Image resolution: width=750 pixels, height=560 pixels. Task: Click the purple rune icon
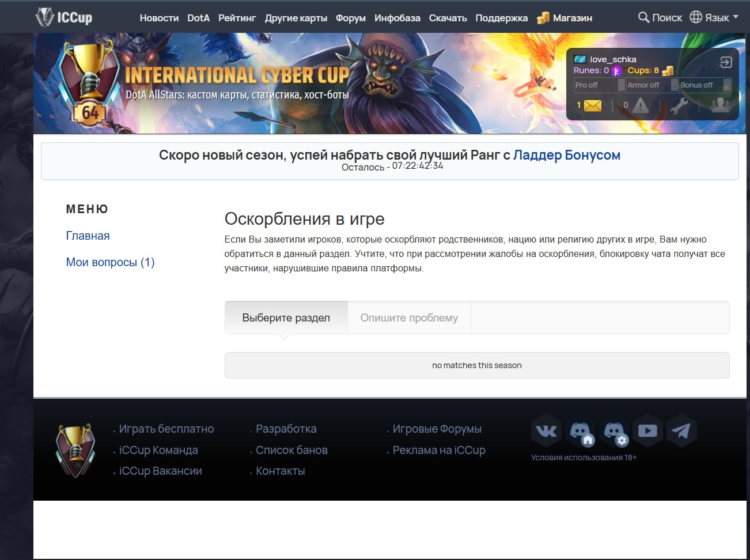[x=616, y=71]
